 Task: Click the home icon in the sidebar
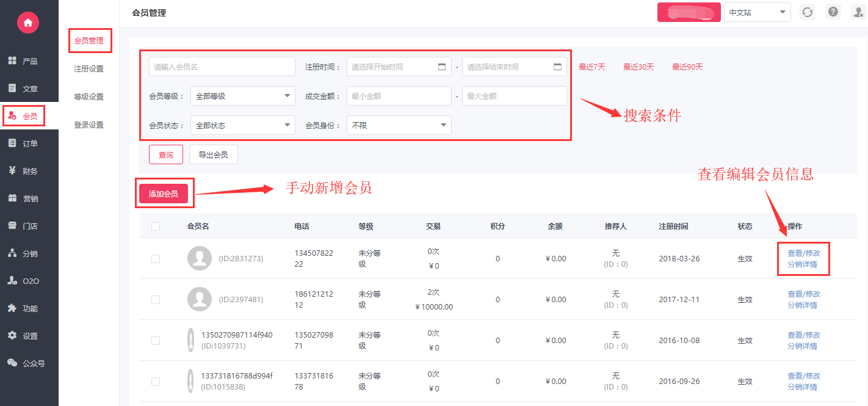click(28, 23)
